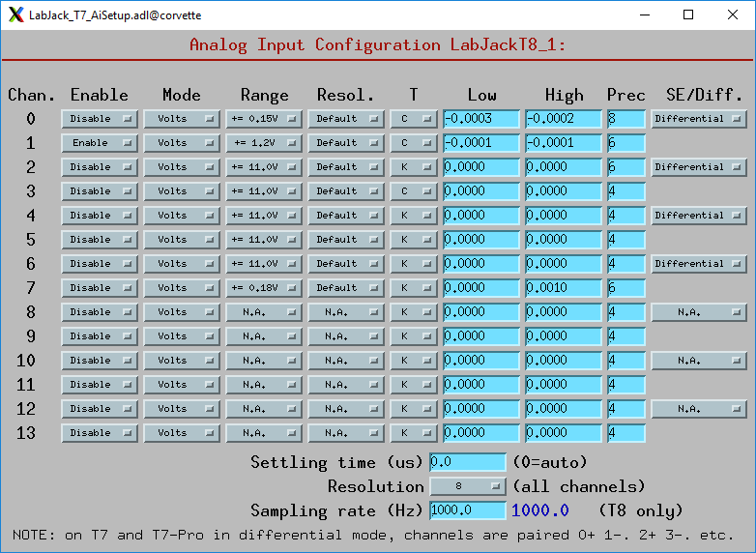Open the Enable dropdown for channel 5
756x553 pixels.
click(x=100, y=239)
